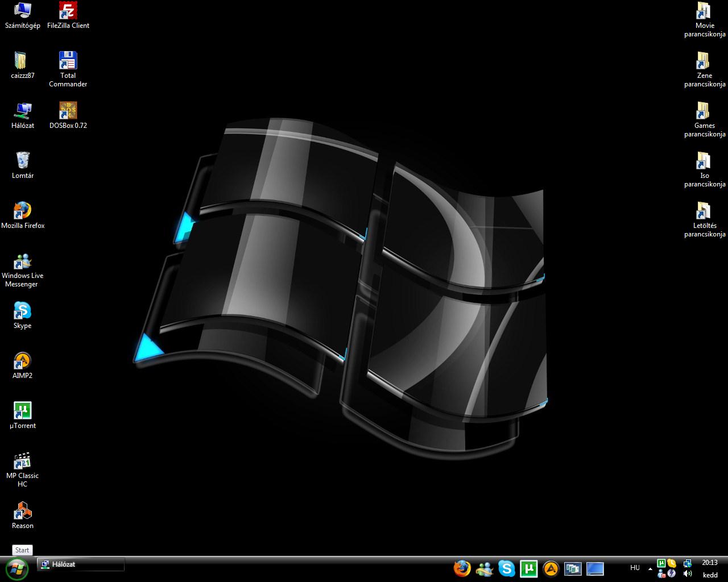Viewport: 728px width, 582px height.
Task: Click the Show Desktop quick launch icon
Action: pos(595,568)
